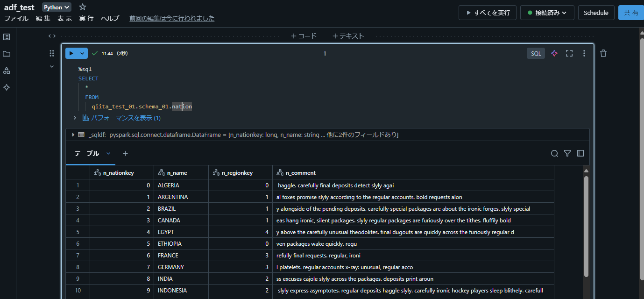Select the ALGERIA cell
Viewport: 644px width, 299px height.
coord(181,185)
